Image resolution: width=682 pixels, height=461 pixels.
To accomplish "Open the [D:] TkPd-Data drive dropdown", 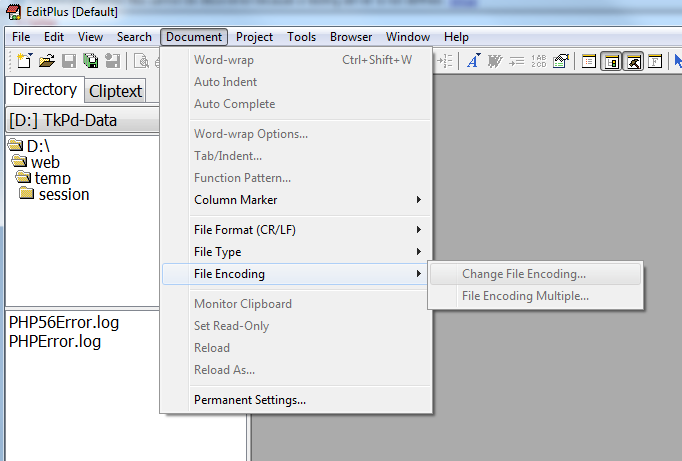I will point(83,120).
